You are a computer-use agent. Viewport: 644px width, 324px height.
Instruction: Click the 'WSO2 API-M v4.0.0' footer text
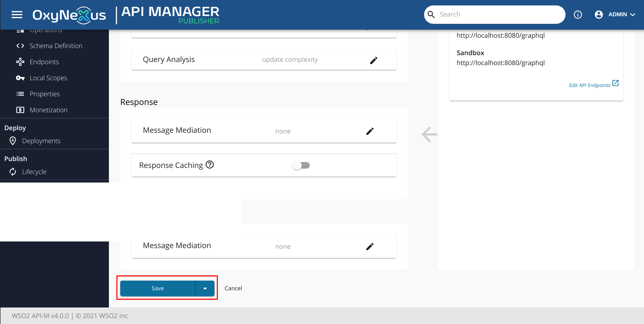(40, 316)
